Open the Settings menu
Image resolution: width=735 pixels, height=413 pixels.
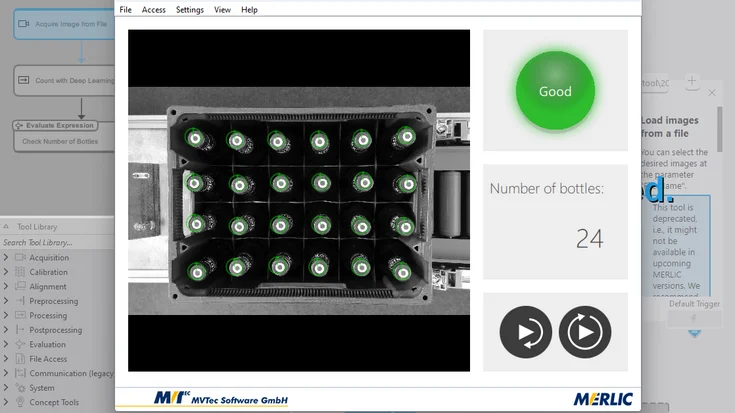pyautogui.click(x=189, y=10)
